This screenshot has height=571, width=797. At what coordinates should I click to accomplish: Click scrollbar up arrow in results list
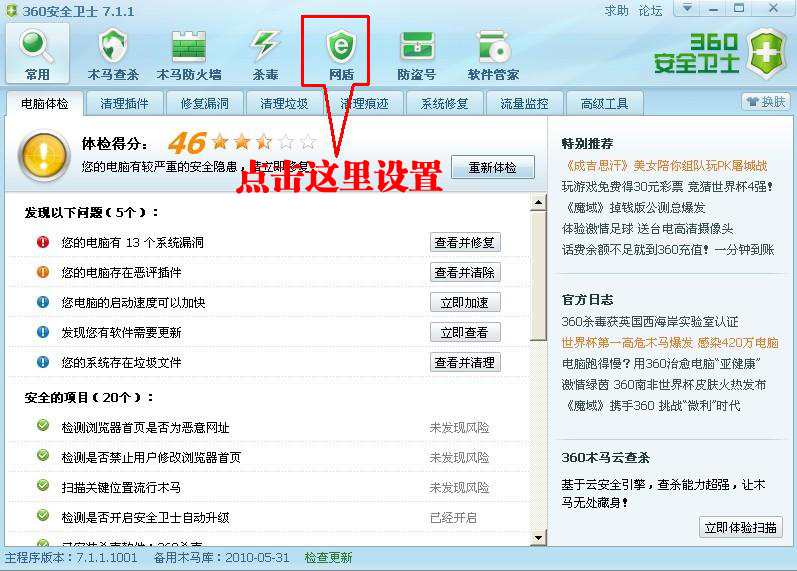point(538,202)
